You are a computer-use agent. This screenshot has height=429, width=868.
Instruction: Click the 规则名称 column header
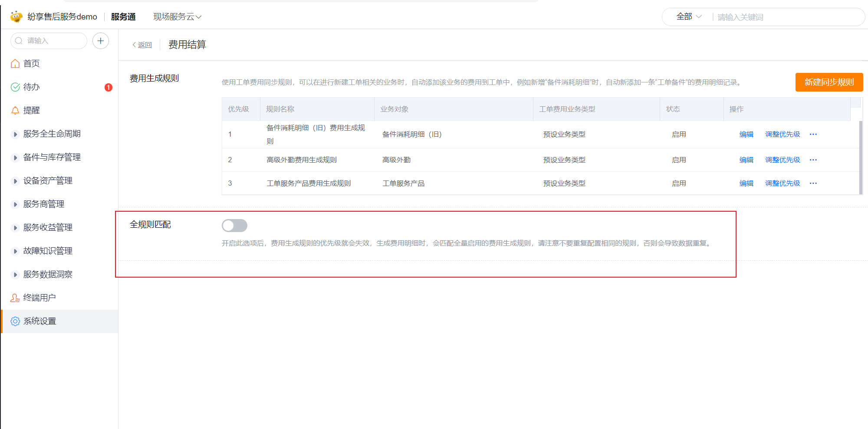click(x=317, y=109)
